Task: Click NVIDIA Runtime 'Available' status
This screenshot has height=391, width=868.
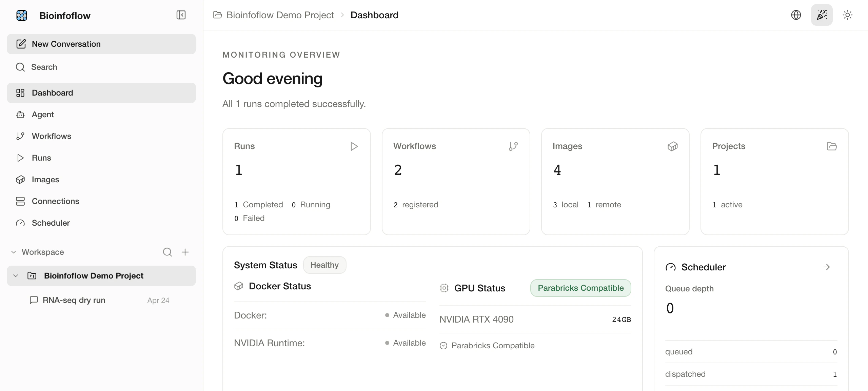Action: point(406,343)
